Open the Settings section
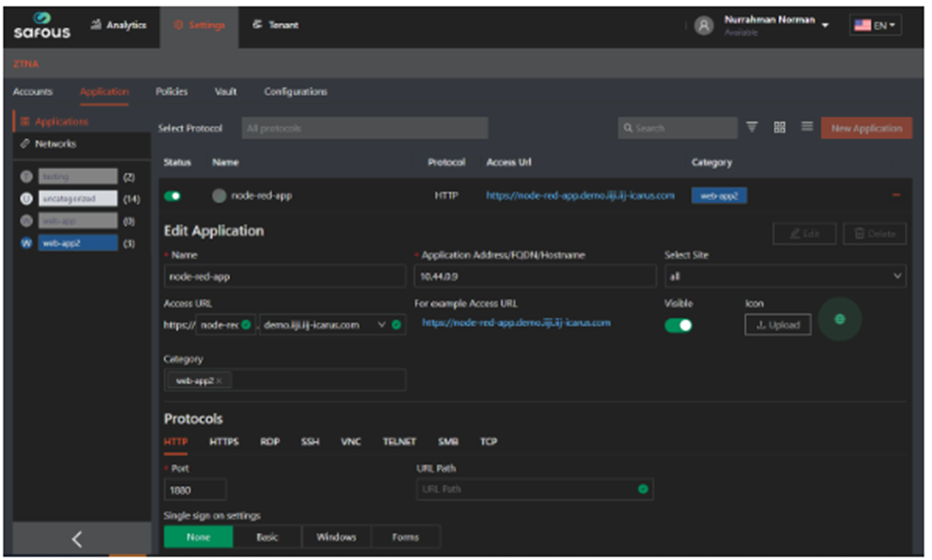The image size is (932, 560). coord(199,25)
